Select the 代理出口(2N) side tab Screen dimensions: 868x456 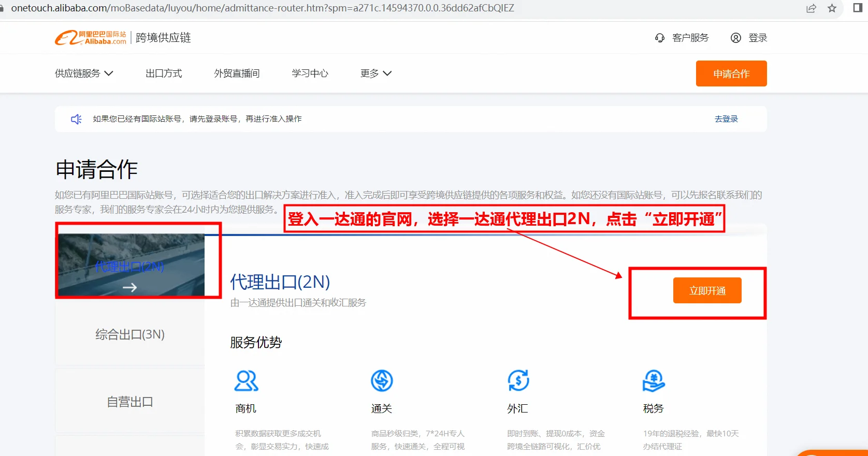click(131, 264)
